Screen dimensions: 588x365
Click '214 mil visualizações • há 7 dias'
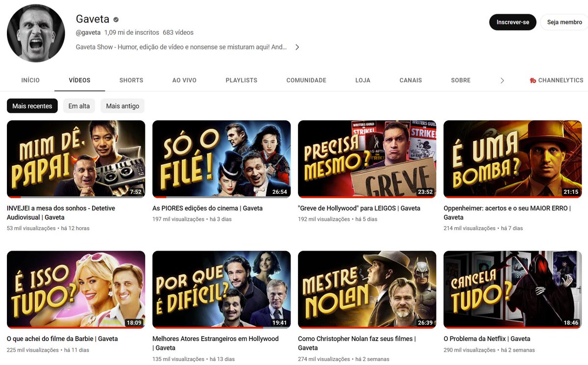(483, 229)
